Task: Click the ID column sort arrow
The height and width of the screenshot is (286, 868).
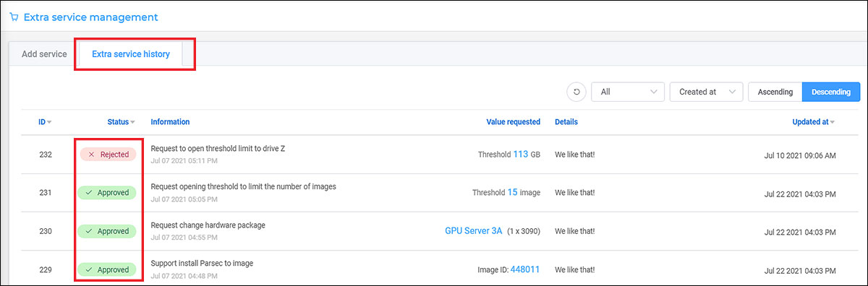Action: [49, 123]
